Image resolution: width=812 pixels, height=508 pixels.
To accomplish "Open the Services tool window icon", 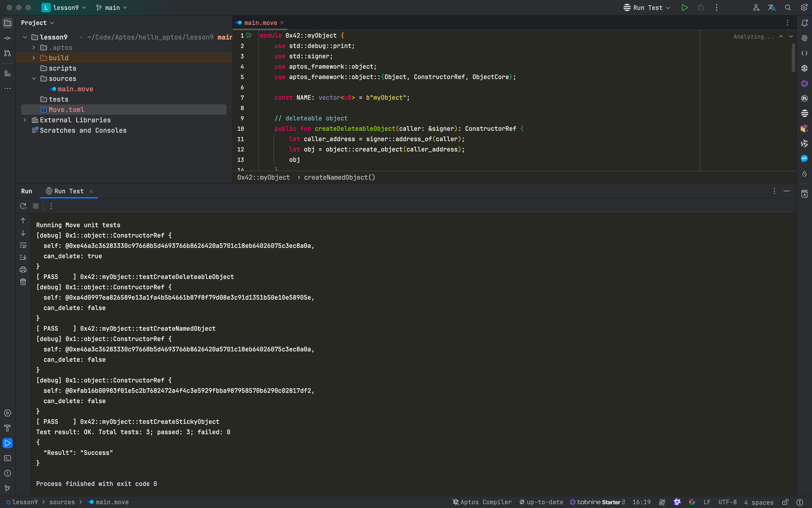I will [7, 413].
